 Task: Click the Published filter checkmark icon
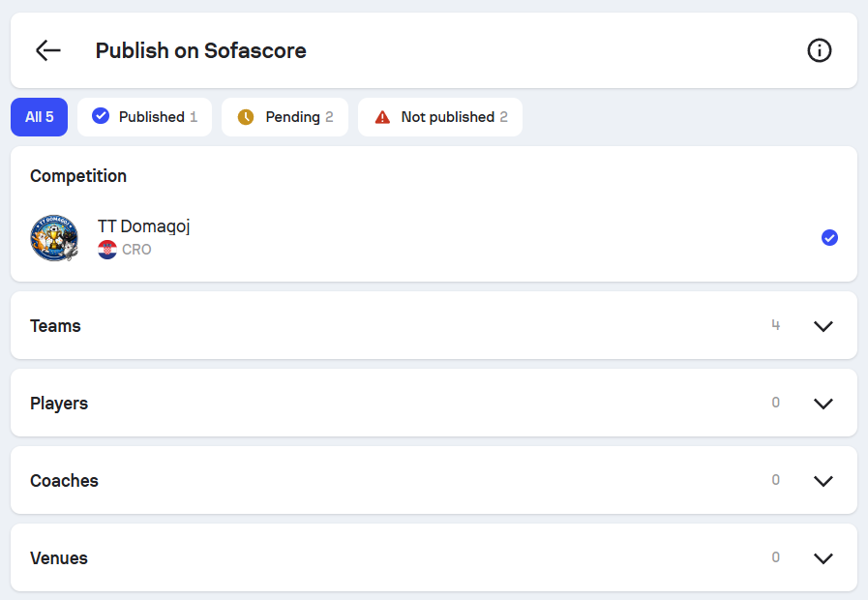(101, 117)
